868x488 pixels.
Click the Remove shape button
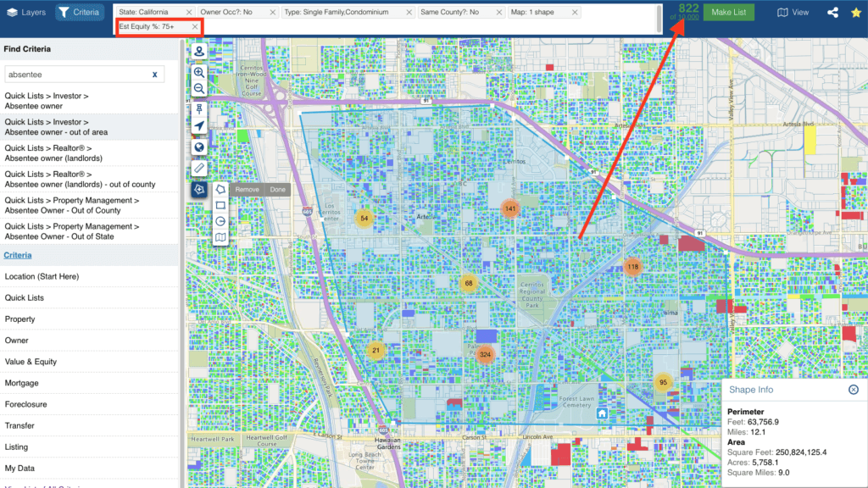coord(247,189)
